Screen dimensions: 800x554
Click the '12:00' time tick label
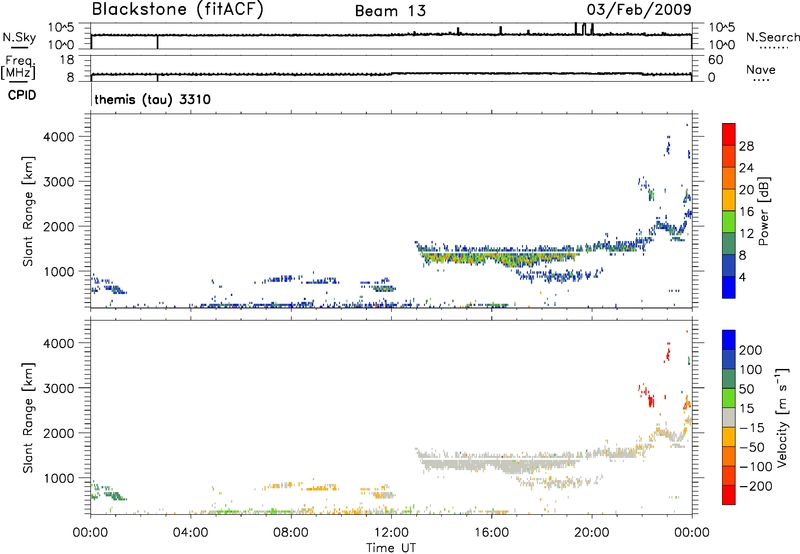coord(391,533)
